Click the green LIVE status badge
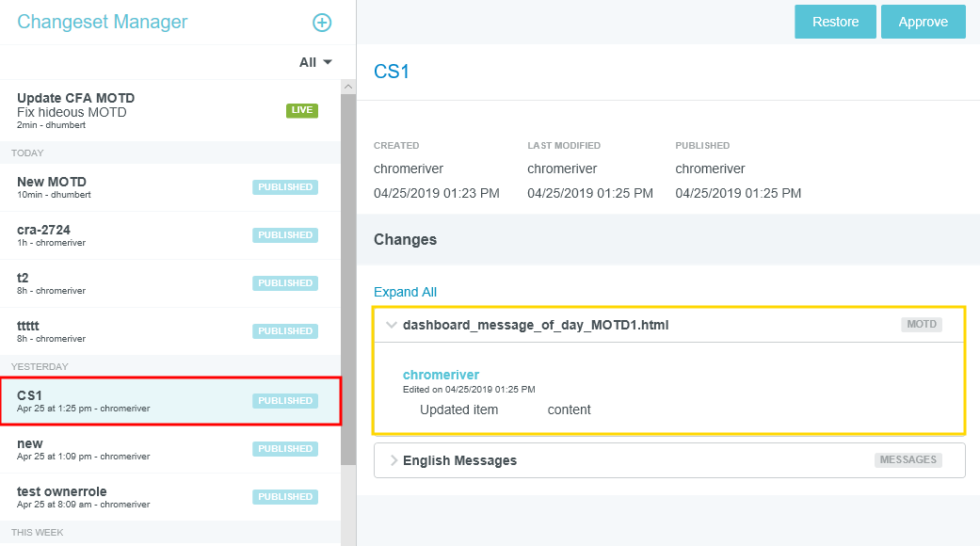The height and width of the screenshot is (546, 980). point(302,110)
